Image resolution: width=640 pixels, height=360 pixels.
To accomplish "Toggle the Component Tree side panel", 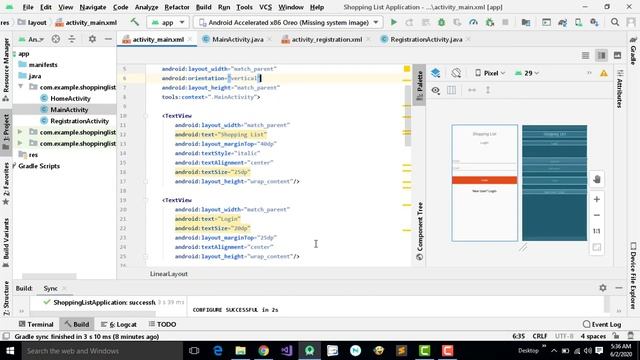I will coord(419,231).
